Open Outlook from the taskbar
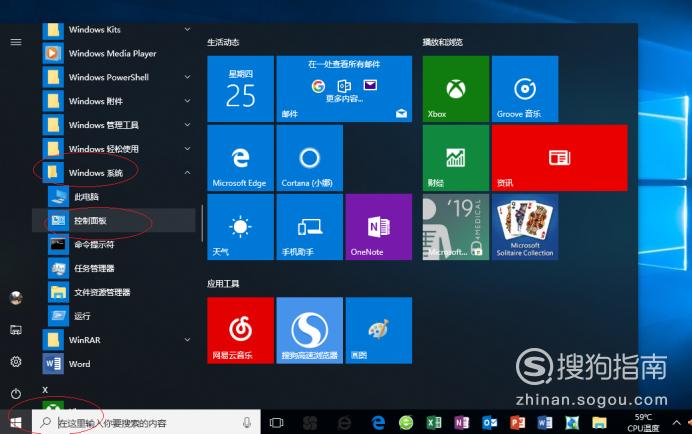Image resolution: width=692 pixels, height=434 pixels. tap(489, 423)
